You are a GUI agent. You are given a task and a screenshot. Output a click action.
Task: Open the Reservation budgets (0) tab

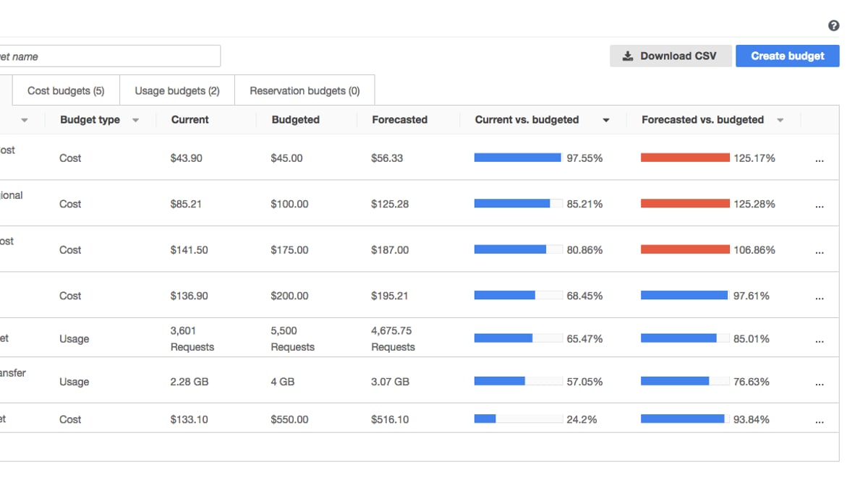coord(305,91)
